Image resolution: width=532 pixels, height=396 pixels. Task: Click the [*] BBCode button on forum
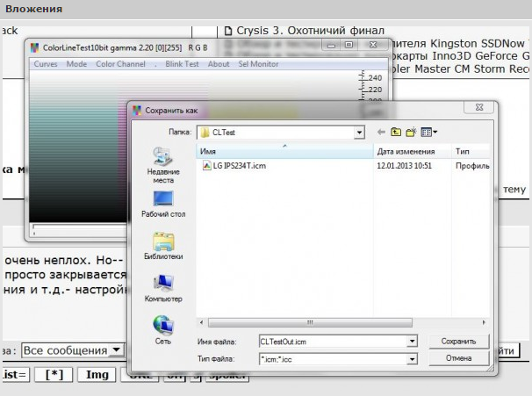tap(54, 375)
